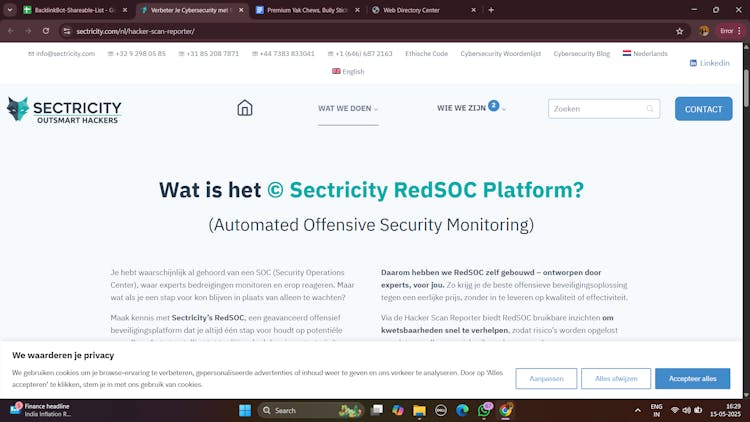Open Ethische Code link
The height and width of the screenshot is (422, 750).
(426, 54)
